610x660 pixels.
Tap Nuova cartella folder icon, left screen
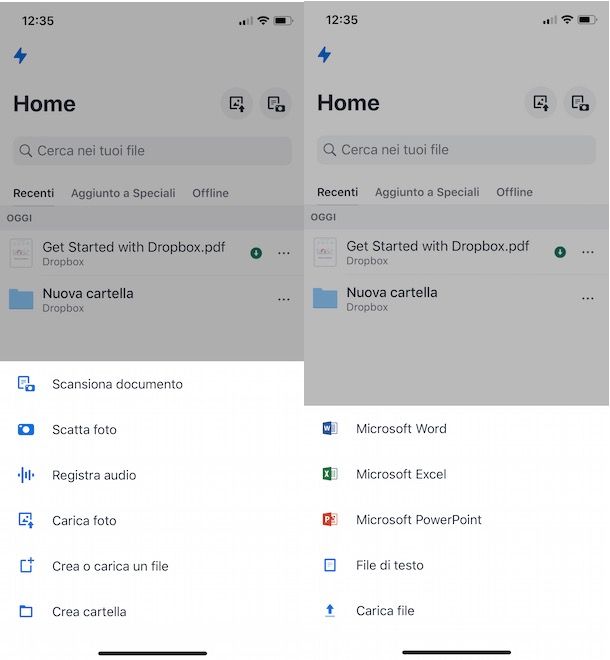[21, 299]
